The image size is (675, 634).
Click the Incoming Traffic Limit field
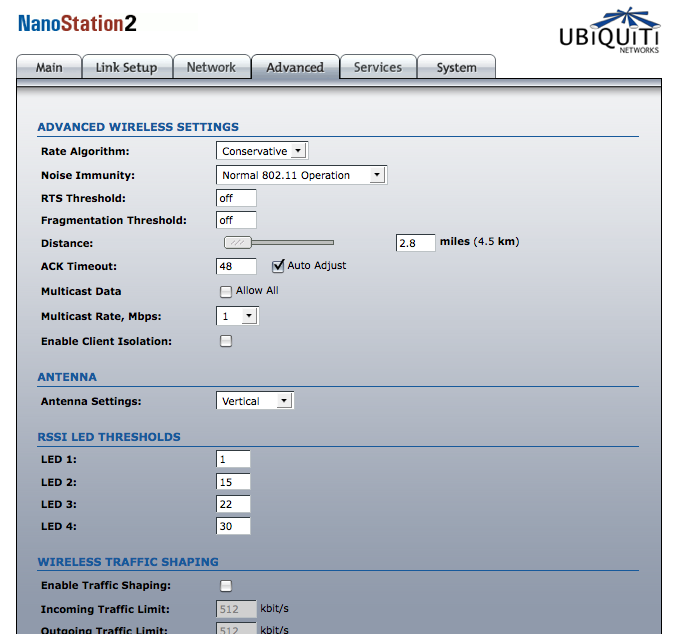click(x=236, y=609)
